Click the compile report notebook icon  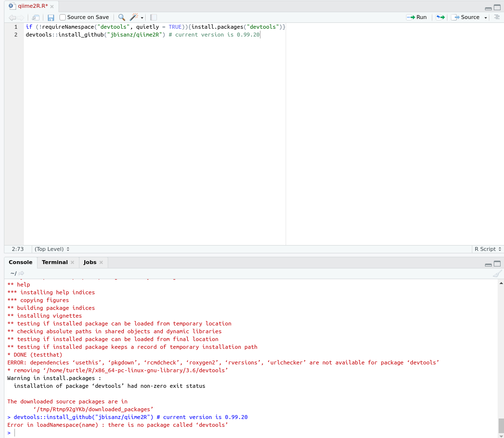[154, 18]
